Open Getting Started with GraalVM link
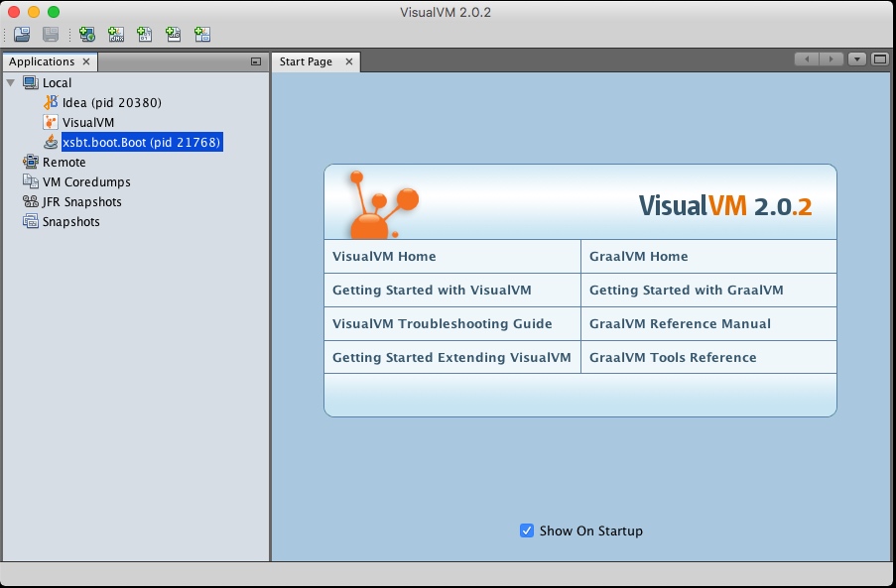896x588 pixels. pyautogui.click(x=687, y=290)
